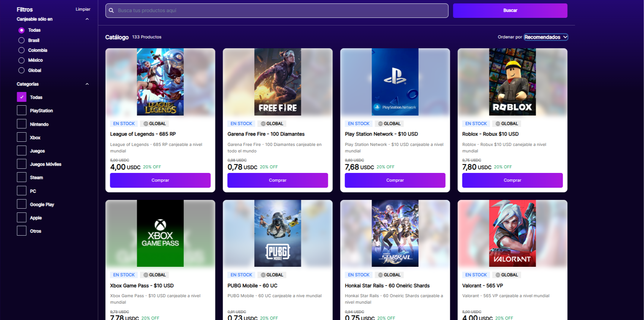Select the Brasil region radio button
The image size is (644, 320).
click(x=21, y=40)
